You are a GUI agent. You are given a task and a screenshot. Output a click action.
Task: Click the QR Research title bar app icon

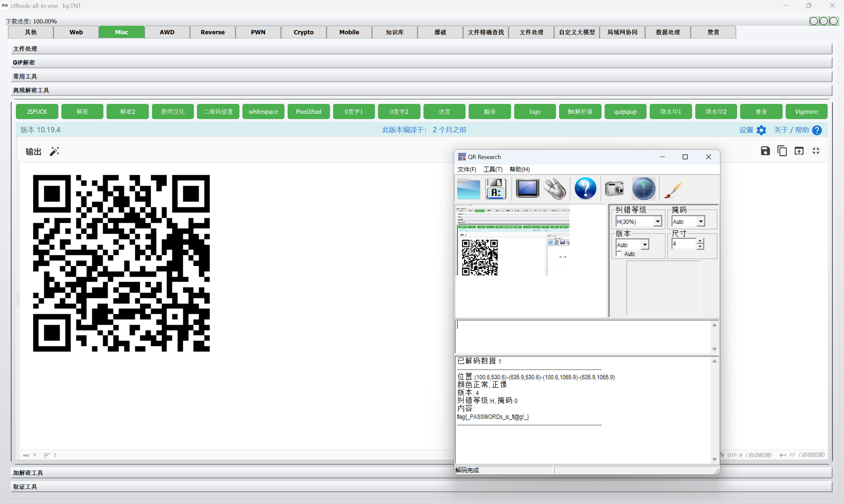(462, 157)
